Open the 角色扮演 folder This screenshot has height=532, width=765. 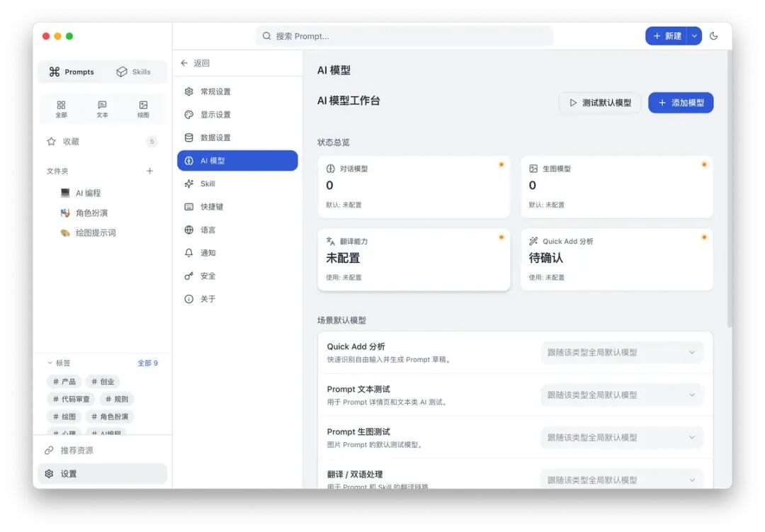[x=102, y=213]
